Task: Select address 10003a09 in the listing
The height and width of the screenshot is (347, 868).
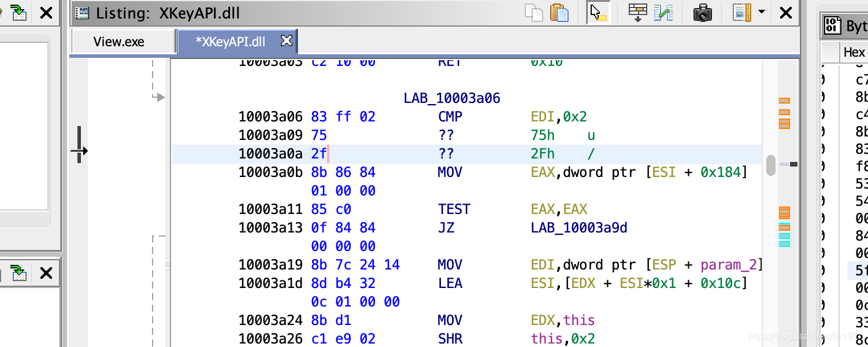Action: (x=270, y=135)
